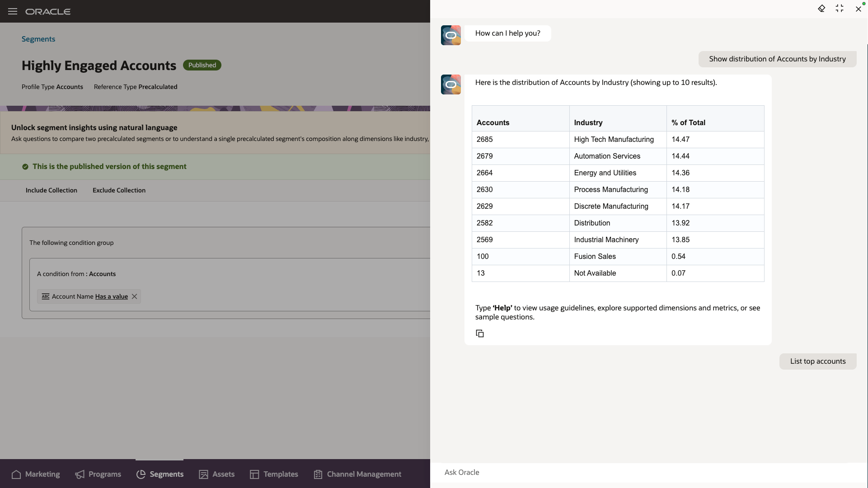Open Channel Management from the bottom bar
Screen dimensions: 868x488
357,474
